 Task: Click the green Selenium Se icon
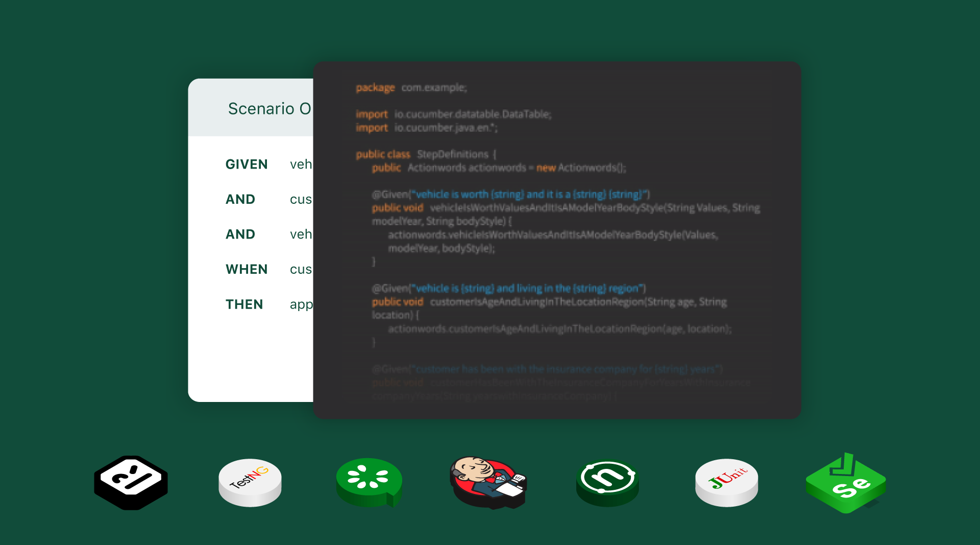(846, 483)
